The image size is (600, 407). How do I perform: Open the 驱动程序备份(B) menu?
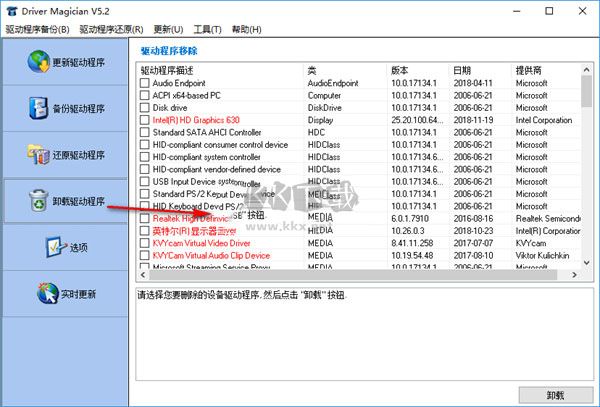tap(38, 29)
